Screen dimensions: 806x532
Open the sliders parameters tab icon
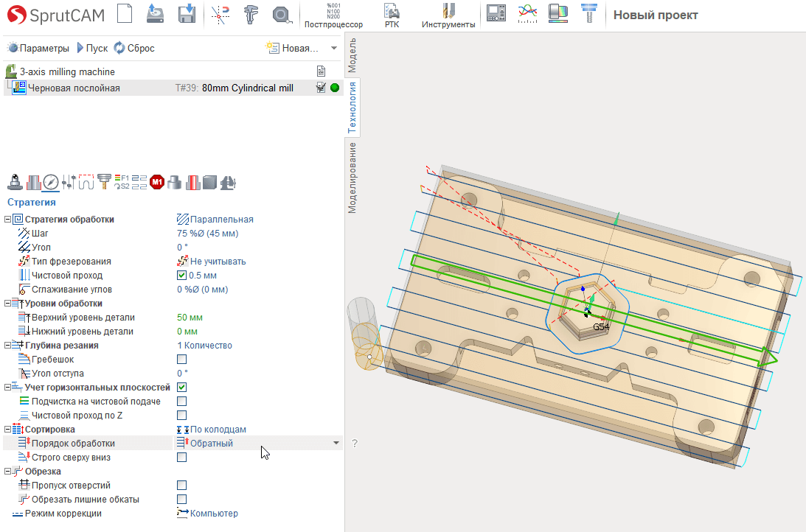[x=69, y=182]
